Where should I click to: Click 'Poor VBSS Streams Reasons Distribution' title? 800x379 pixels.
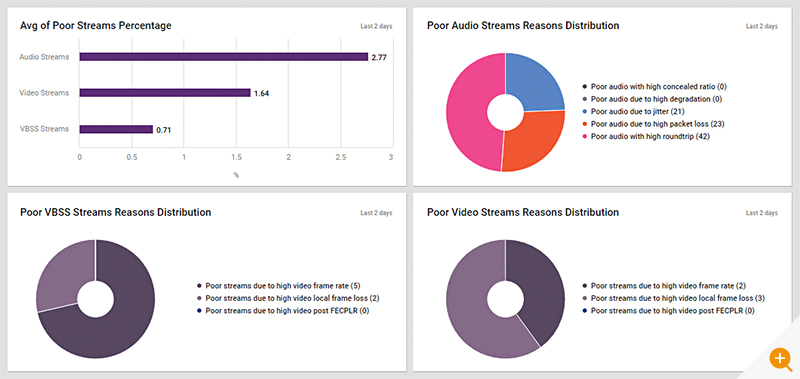[x=115, y=212]
